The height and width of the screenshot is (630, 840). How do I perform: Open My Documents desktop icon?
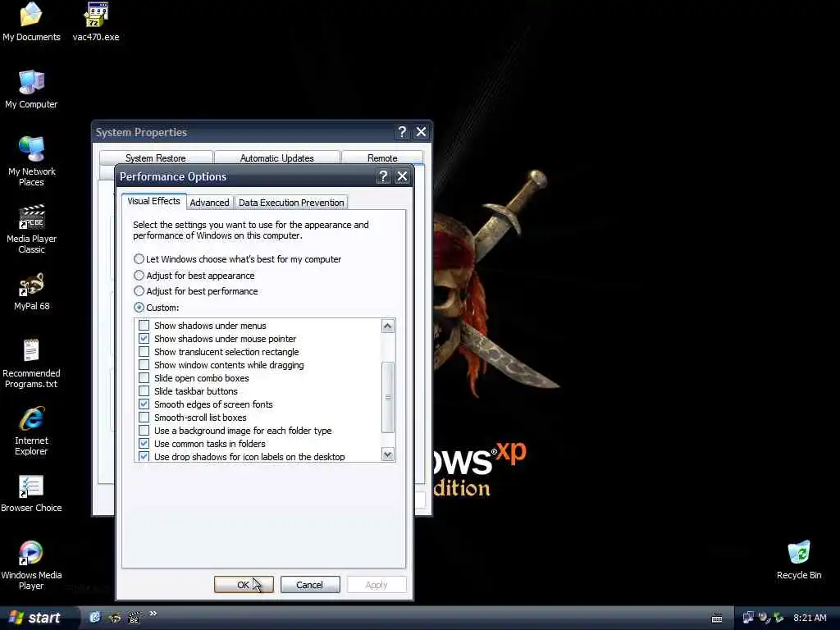coord(31,21)
